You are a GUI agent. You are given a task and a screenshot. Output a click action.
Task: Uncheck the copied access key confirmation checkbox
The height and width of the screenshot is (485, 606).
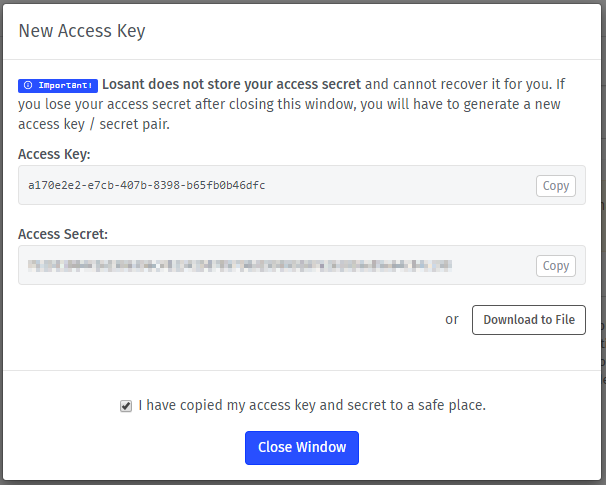[126, 406]
